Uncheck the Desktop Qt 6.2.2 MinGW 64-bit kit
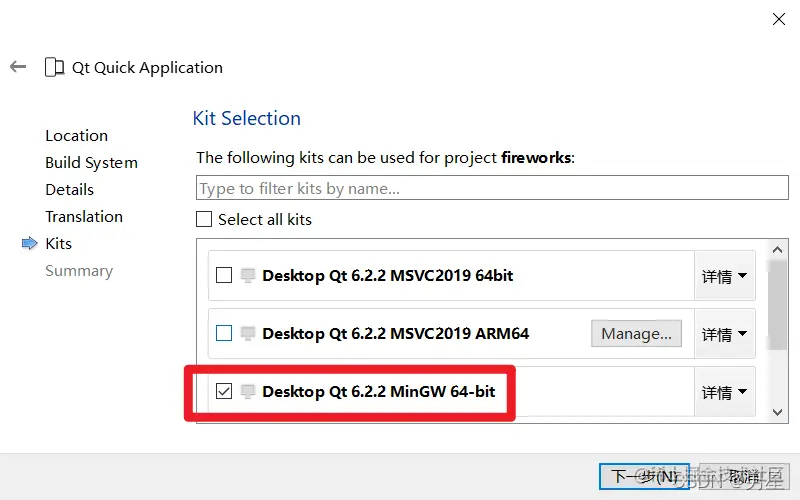This screenshot has height=500, width=800. pyautogui.click(x=224, y=391)
